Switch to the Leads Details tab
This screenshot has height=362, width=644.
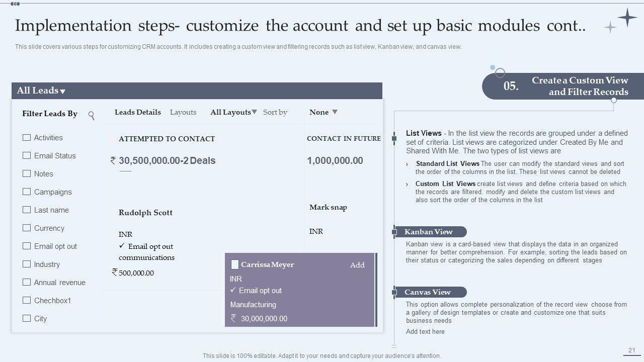pyautogui.click(x=137, y=112)
